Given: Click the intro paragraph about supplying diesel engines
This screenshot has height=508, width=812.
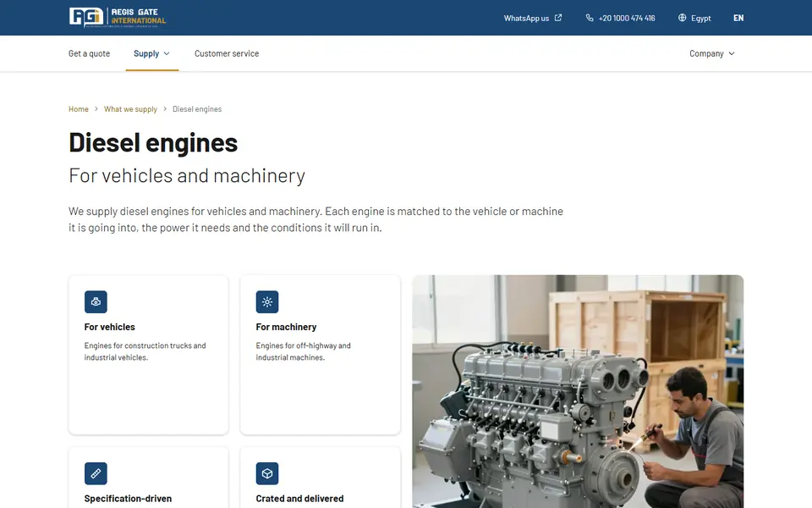Looking at the screenshot, I should (x=315, y=219).
